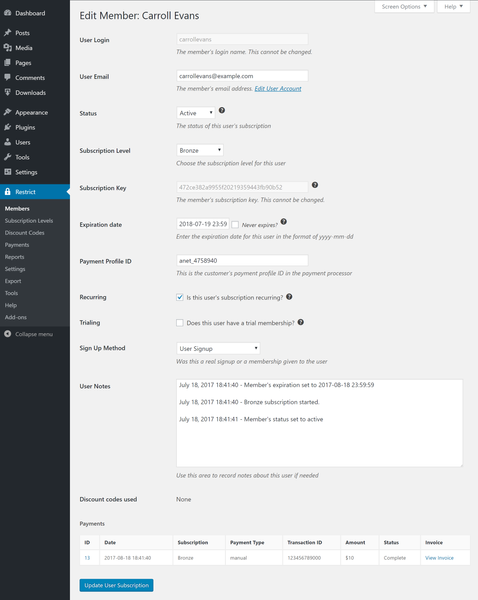Open Discount Codes submenu item
This screenshot has width=478, height=600.
[24, 233]
